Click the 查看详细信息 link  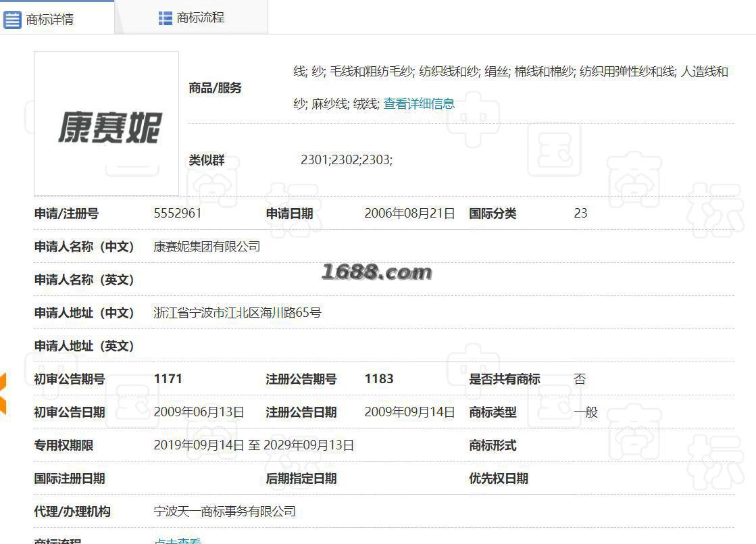418,103
